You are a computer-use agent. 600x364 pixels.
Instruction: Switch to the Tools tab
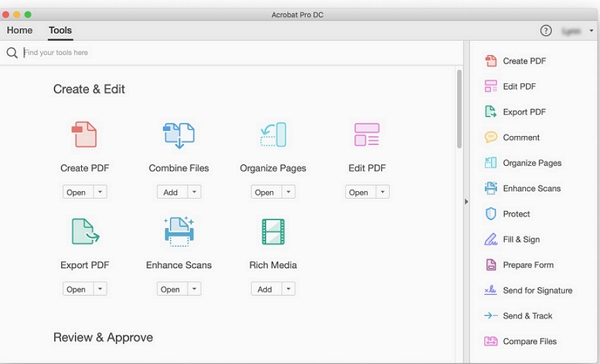60,30
